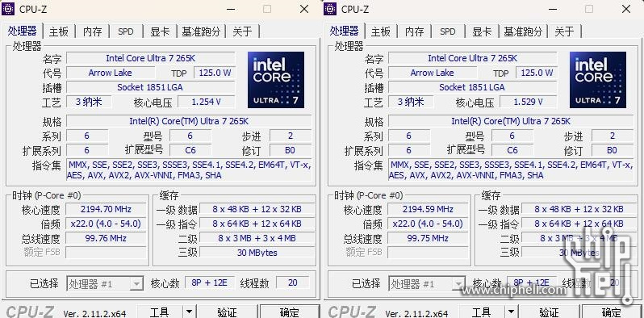Screen dimensions: 644x318
Task: Click revision value B0 in left window
Action: tap(290, 150)
